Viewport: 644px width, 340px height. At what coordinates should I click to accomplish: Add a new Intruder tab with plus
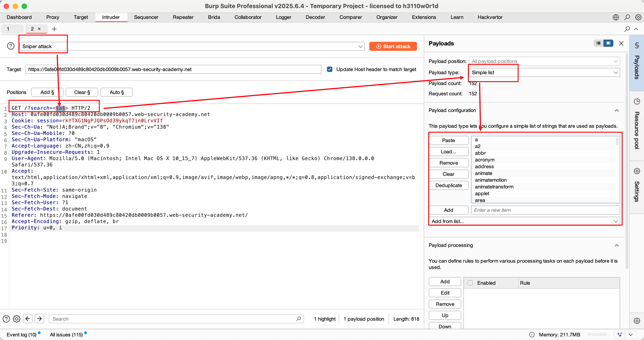(54, 29)
